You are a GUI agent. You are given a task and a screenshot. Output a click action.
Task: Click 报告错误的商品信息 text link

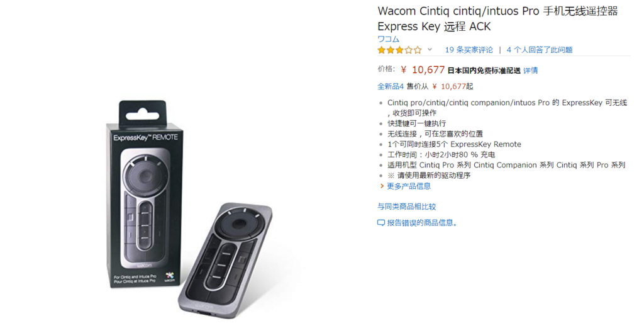click(x=422, y=223)
